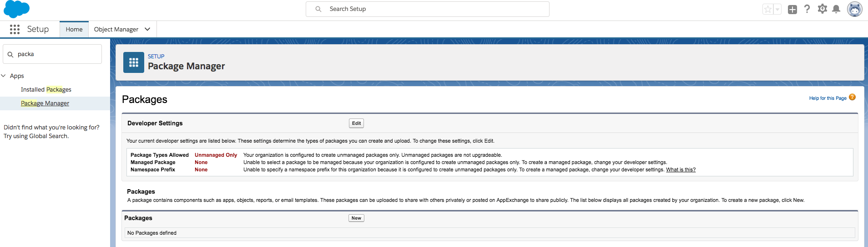Click the 'Developer Settings' section heading
Screen dimensions: 868x247
155,123
